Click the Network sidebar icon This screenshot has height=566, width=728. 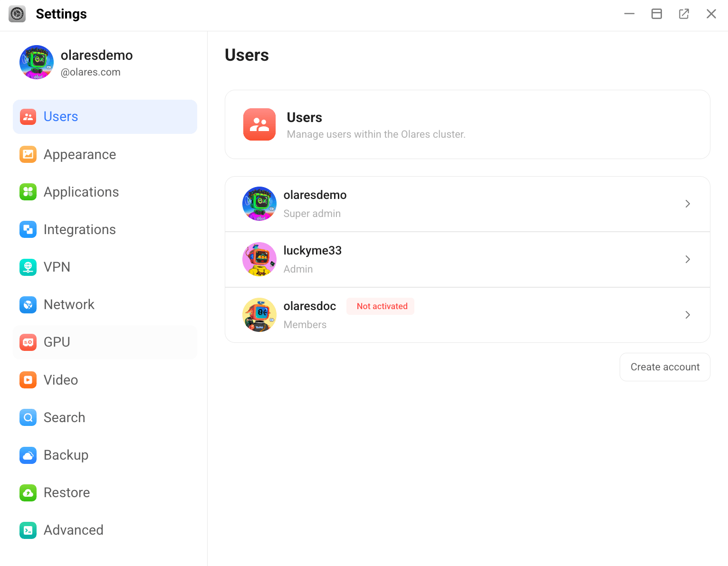(28, 304)
